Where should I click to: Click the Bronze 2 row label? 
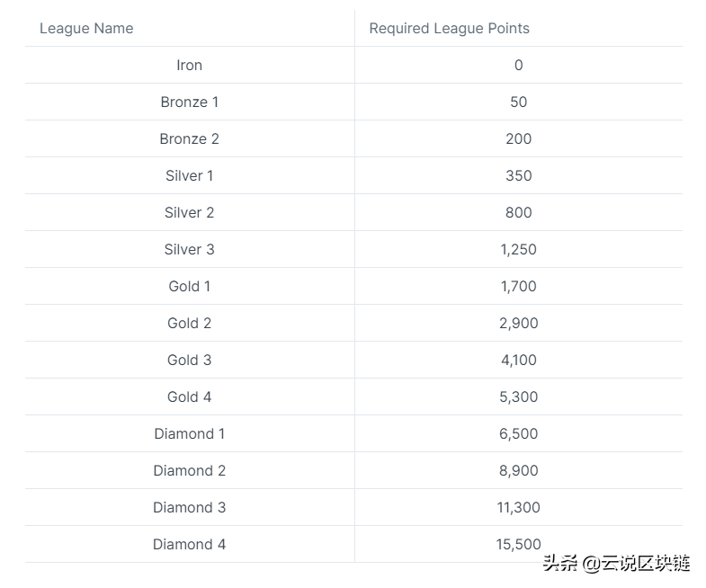[x=189, y=139]
